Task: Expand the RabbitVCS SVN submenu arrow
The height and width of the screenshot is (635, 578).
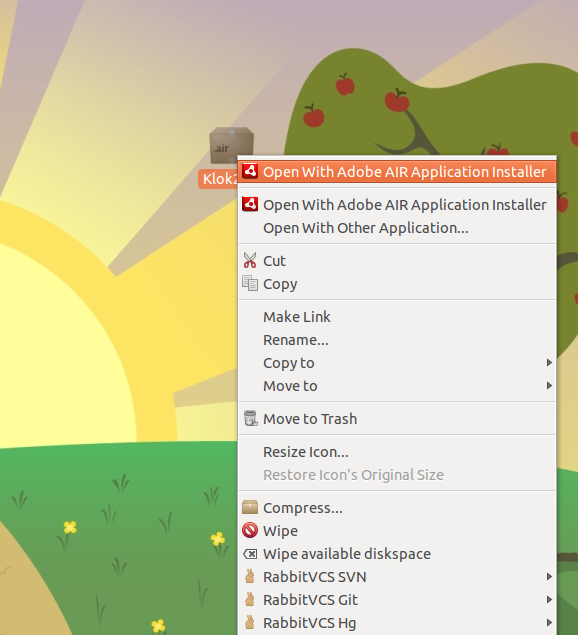Action: [x=549, y=576]
